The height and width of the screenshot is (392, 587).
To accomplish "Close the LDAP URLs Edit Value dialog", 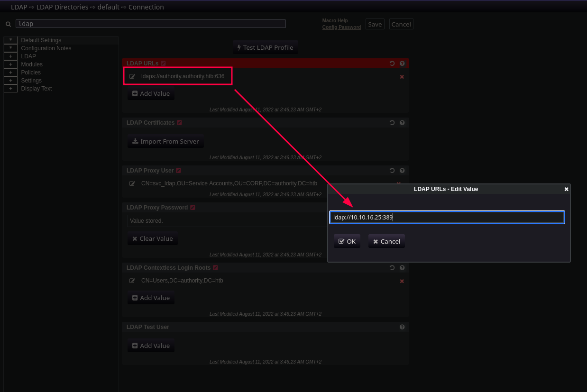I will coord(566,189).
